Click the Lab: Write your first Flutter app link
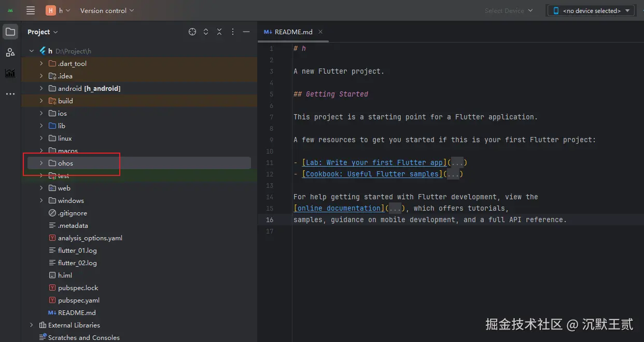This screenshot has width=644, height=342. [x=374, y=162]
